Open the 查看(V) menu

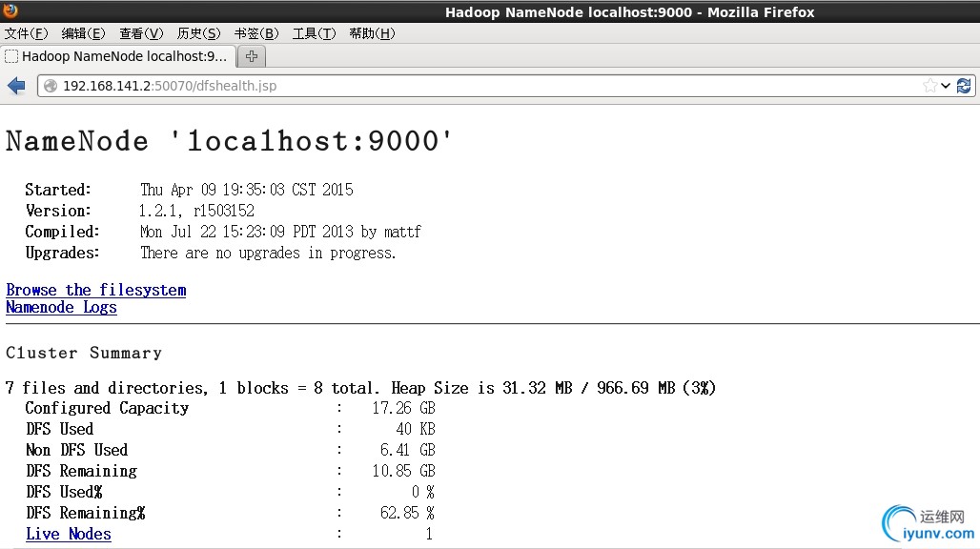tap(141, 33)
